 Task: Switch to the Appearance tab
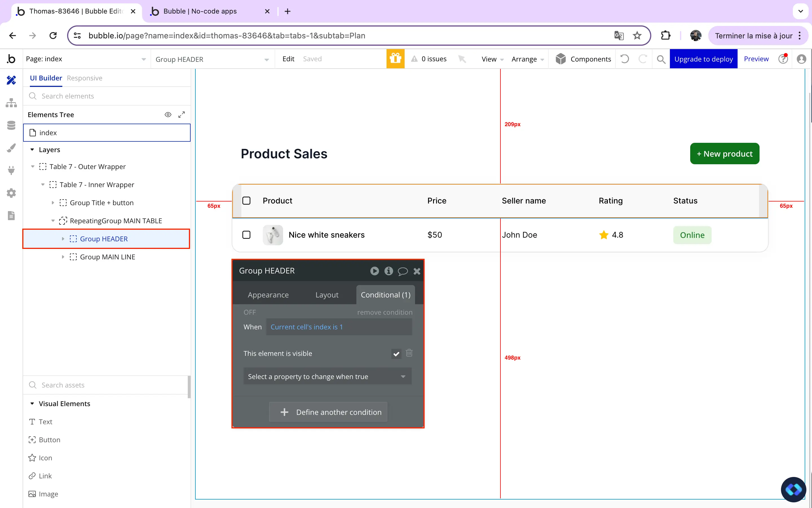(x=268, y=295)
